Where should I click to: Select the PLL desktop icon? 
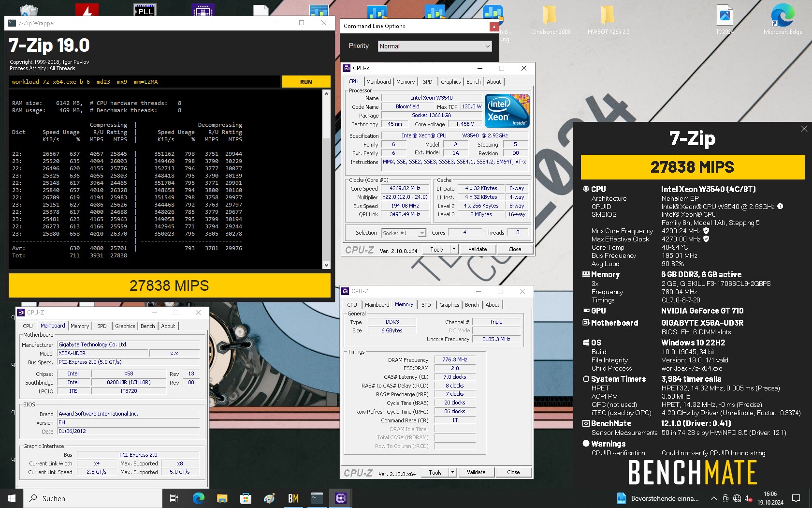click(145, 10)
